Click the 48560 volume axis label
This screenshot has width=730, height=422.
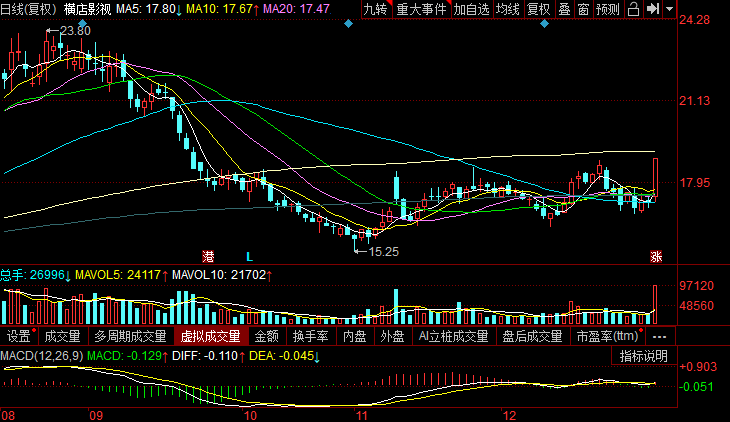(x=696, y=306)
